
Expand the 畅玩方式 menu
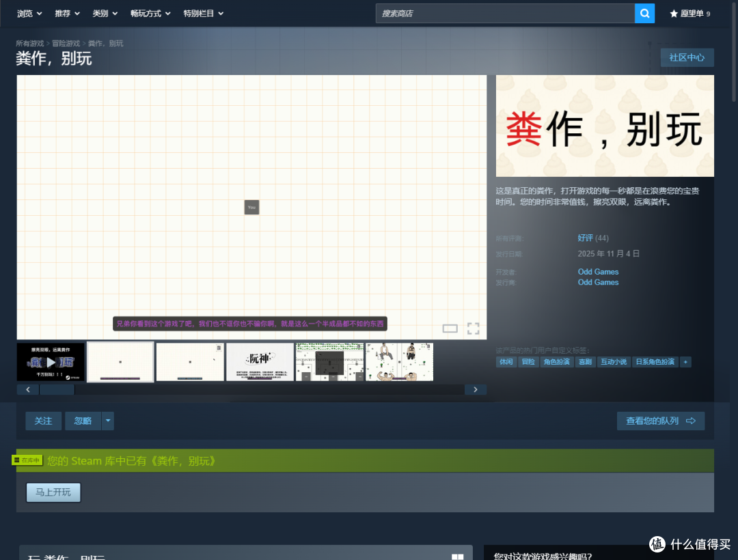coord(150,14)
